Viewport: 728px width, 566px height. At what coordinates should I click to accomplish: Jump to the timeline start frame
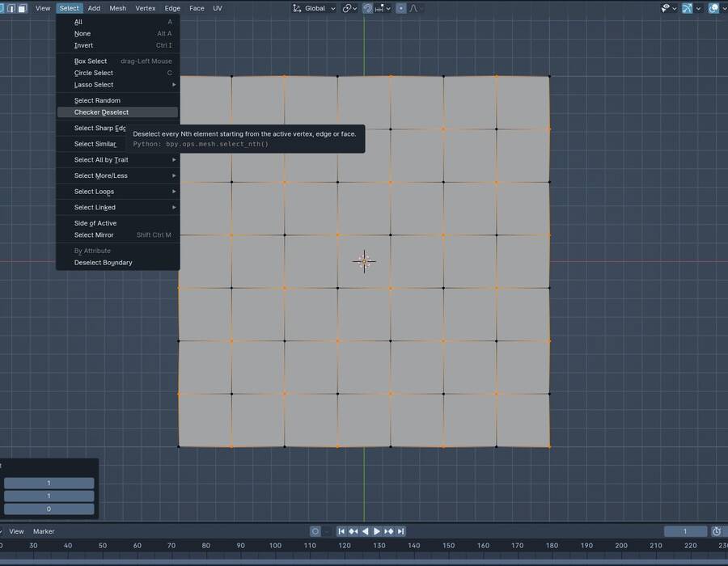tap(341, 531)
